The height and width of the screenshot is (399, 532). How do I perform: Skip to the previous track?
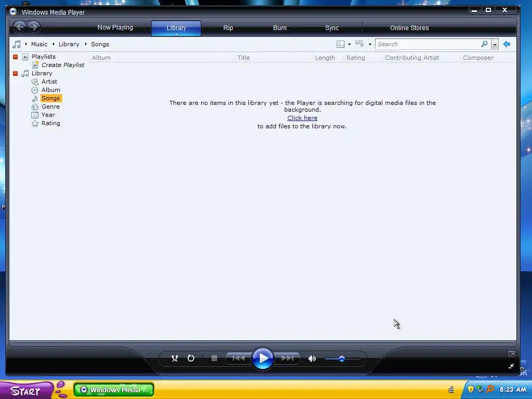238,358
